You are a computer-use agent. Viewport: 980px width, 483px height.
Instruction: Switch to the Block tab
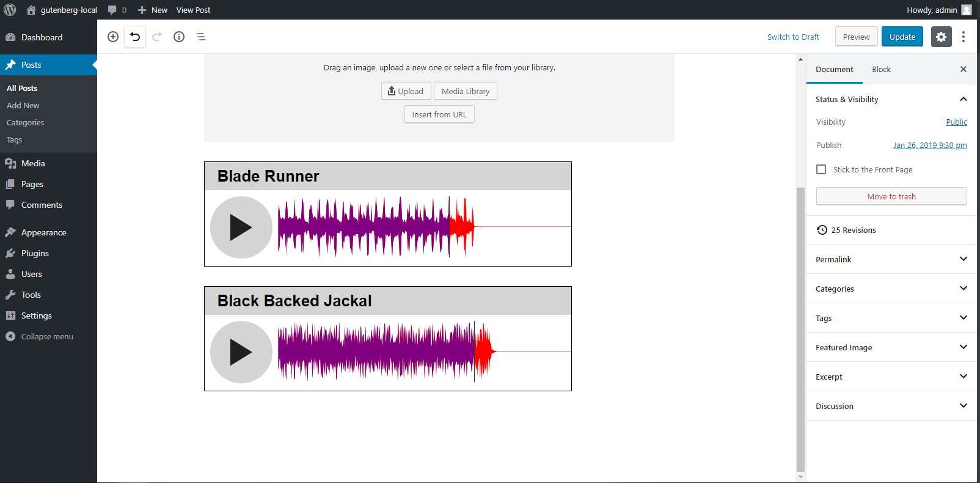pyautogui.click(x=881, y=69)
